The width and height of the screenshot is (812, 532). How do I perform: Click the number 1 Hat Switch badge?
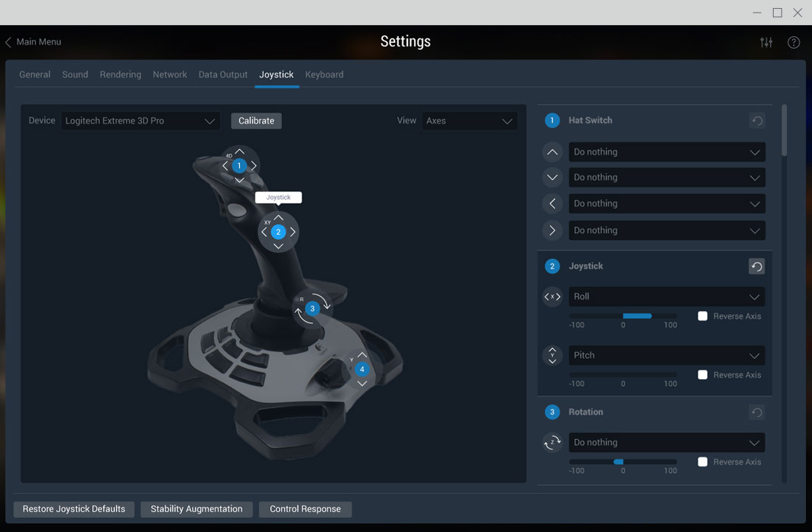(x=552, y=120)
